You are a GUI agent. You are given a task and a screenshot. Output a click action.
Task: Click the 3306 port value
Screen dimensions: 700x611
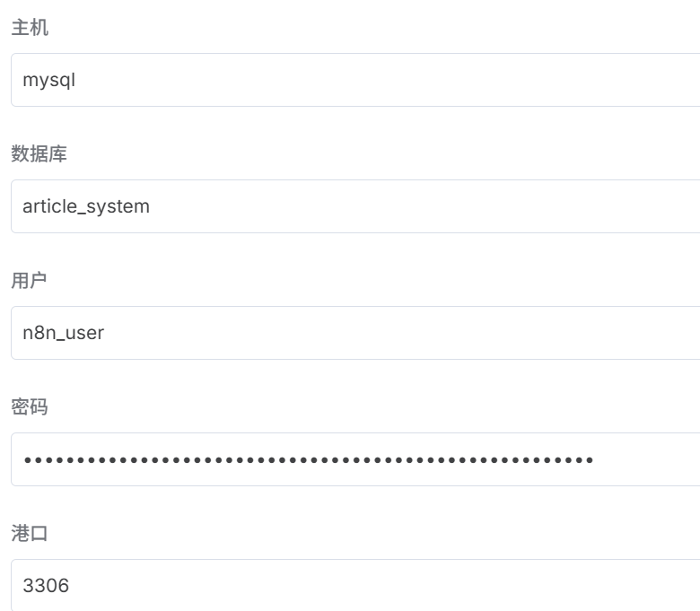[x=46, y=586]
